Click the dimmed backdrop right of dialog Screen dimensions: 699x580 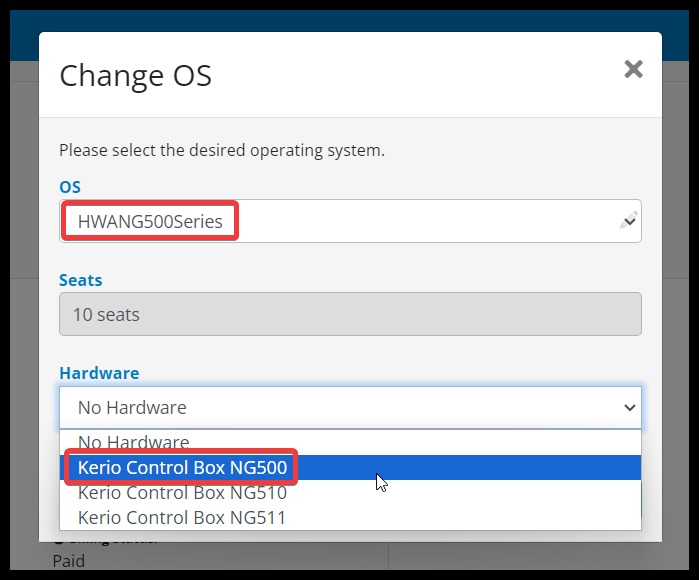(x=679, y=300)
